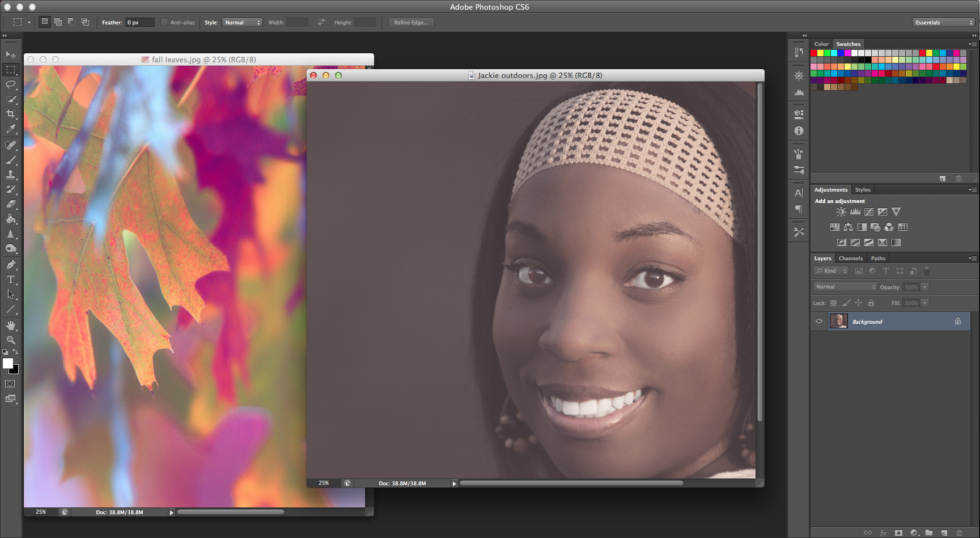
Task: Turn layer filtering switch on or off
Action: tap(927, 271)
